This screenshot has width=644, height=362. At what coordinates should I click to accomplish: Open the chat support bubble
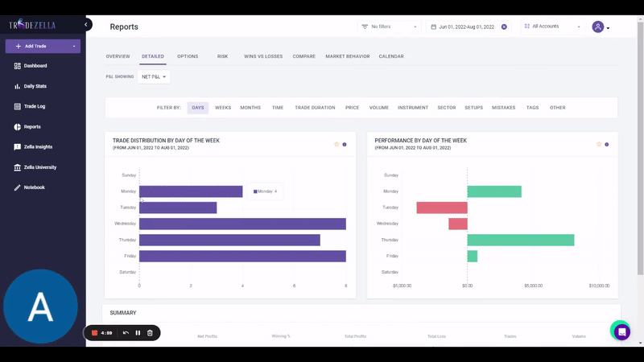(x=621, y=331)
